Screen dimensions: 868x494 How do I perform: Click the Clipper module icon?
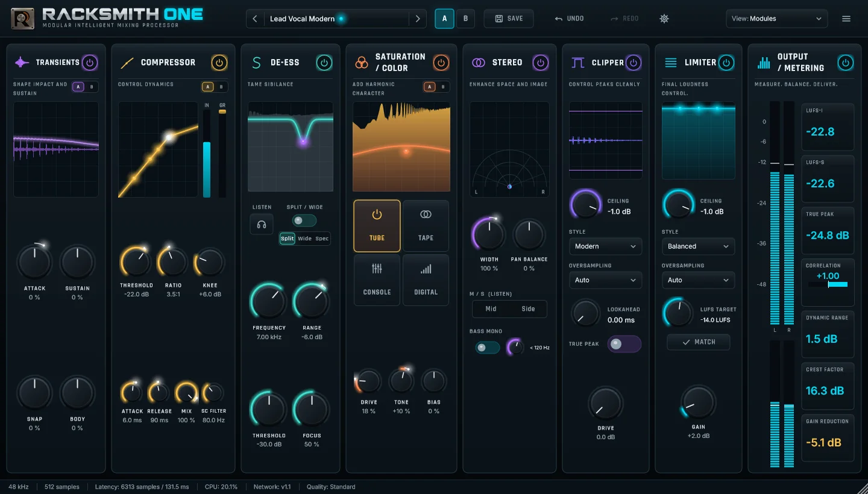click(578, 62)
